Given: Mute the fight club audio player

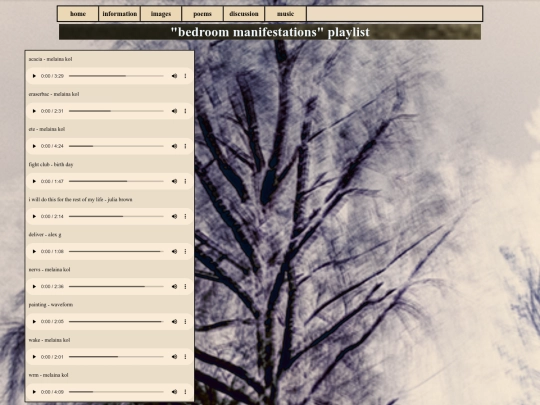Looking at the screenshot, I should 174,181.
